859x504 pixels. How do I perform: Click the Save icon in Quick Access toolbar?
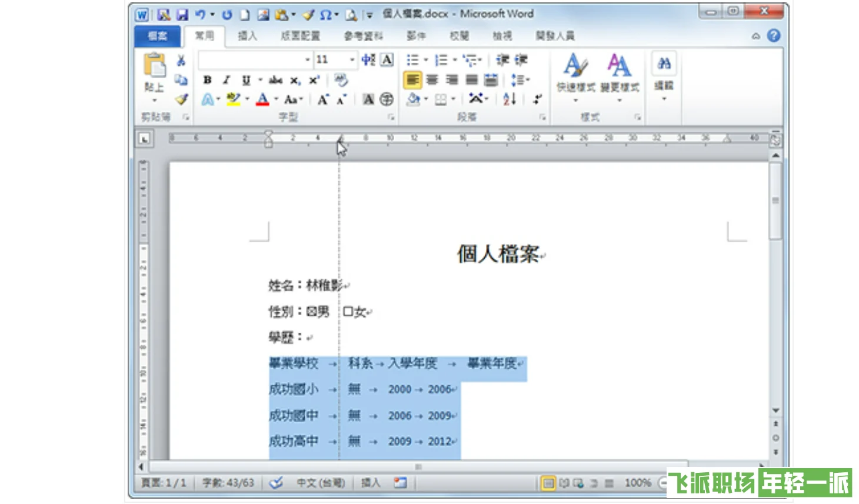182,15
